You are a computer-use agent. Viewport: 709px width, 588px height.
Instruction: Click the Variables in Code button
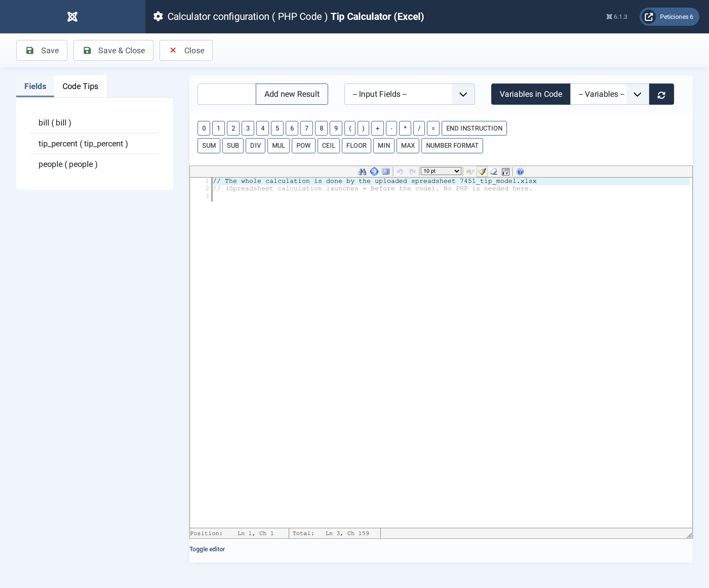coord(531,94)
